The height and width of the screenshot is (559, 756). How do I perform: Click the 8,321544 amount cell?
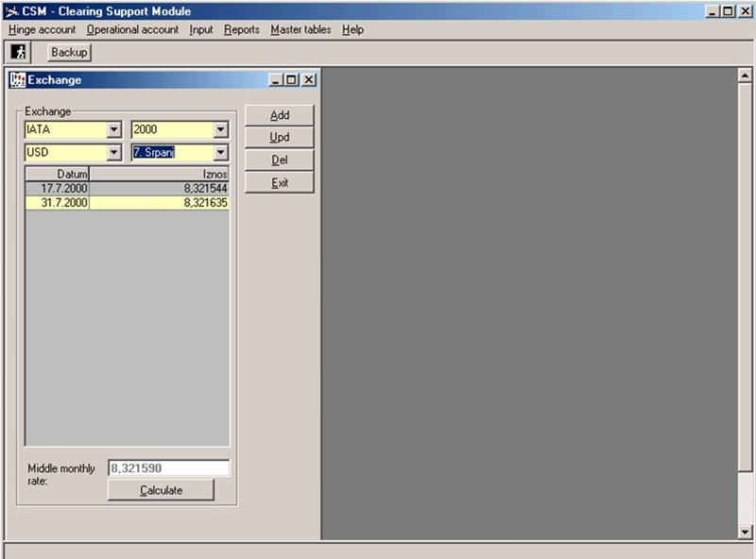pos(159,189)
